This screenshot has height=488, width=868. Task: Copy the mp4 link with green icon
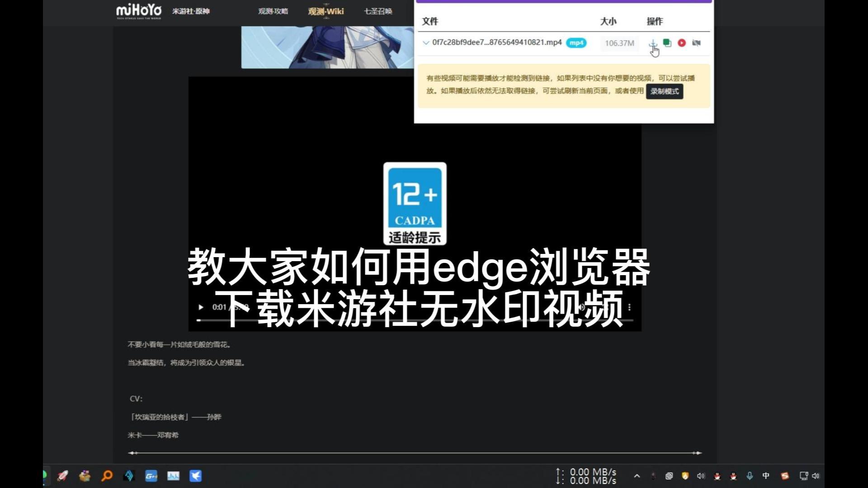667,43
